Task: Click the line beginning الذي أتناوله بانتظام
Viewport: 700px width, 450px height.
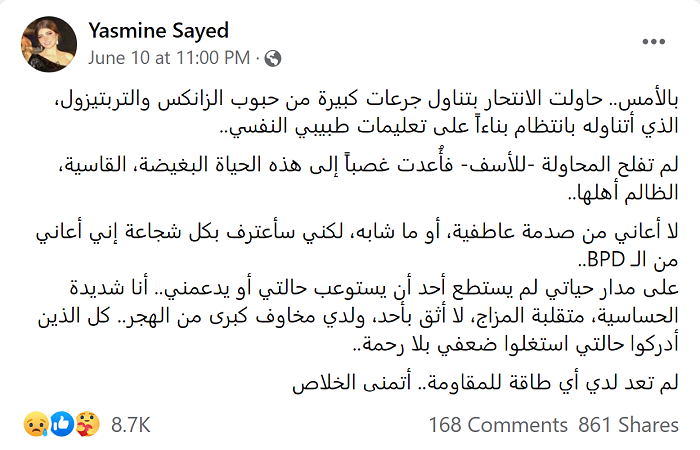Action: click(449, 126)
